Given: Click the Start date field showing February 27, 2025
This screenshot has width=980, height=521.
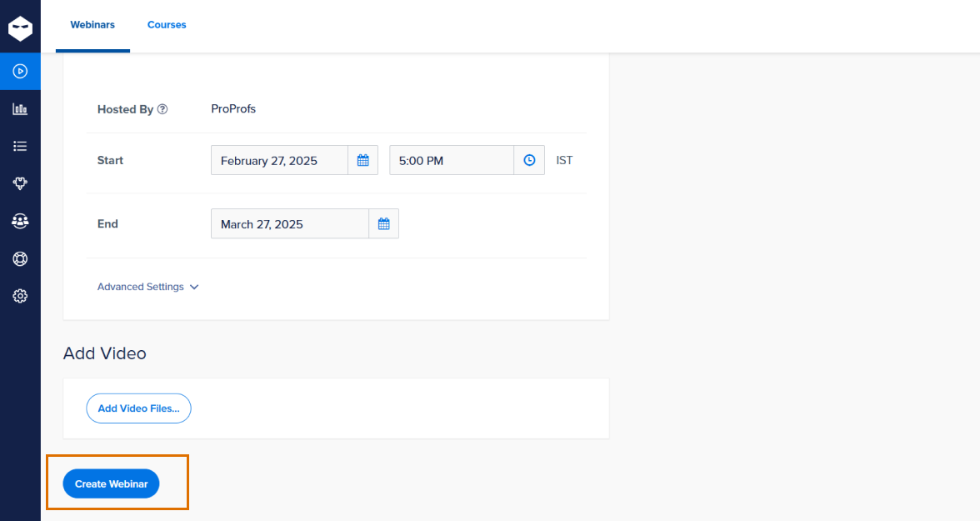Looking at the screenshot, I should [279, 160].
